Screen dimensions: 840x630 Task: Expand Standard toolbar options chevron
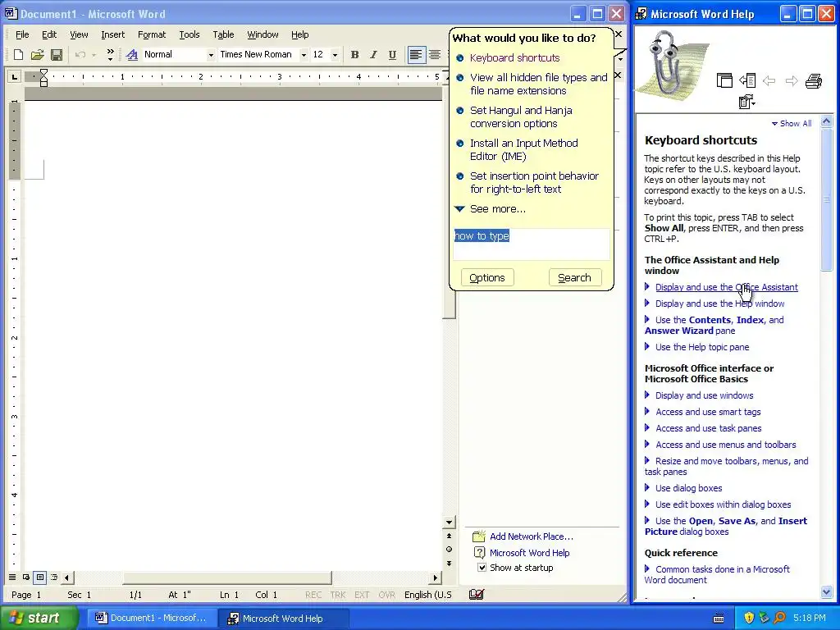110,55
